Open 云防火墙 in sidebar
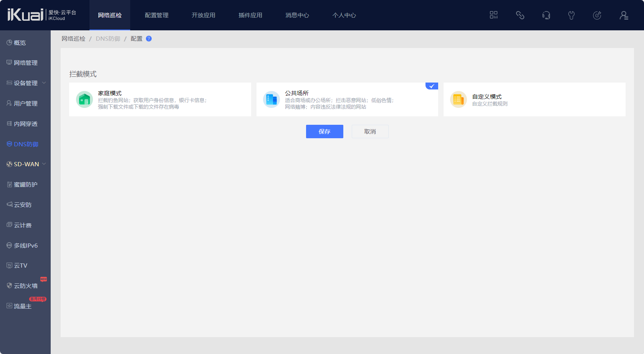This screenshot has width=644, height=354. pyautogui.click(x=25, y=286)
